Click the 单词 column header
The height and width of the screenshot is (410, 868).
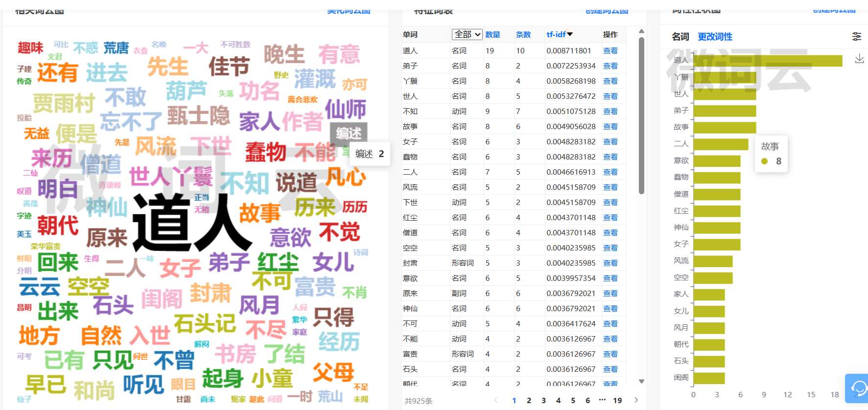pos(410,34)
